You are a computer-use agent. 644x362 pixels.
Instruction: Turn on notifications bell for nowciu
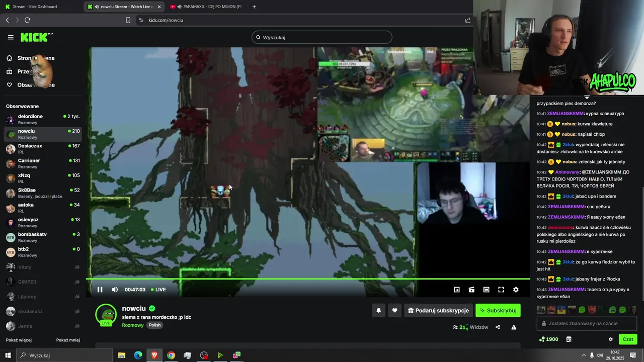click(x=379, y=311)
